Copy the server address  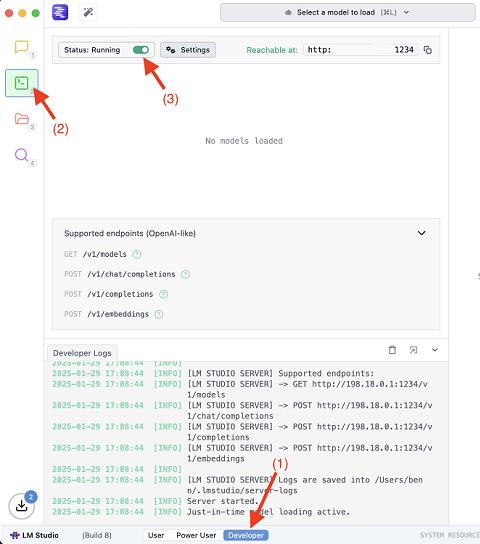click(x=428, y=50)
